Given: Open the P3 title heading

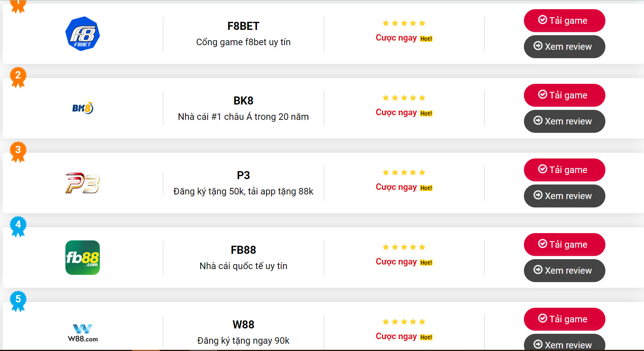Looking at the screenshot, I should [x=243, y=175].
